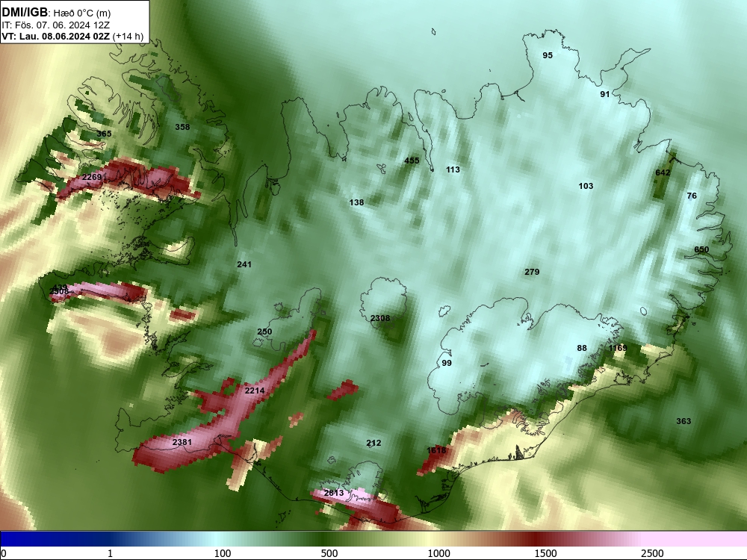The width and height of the screenshot is (747, 560).
Task: Pick the height value 241
Action: 244,264
